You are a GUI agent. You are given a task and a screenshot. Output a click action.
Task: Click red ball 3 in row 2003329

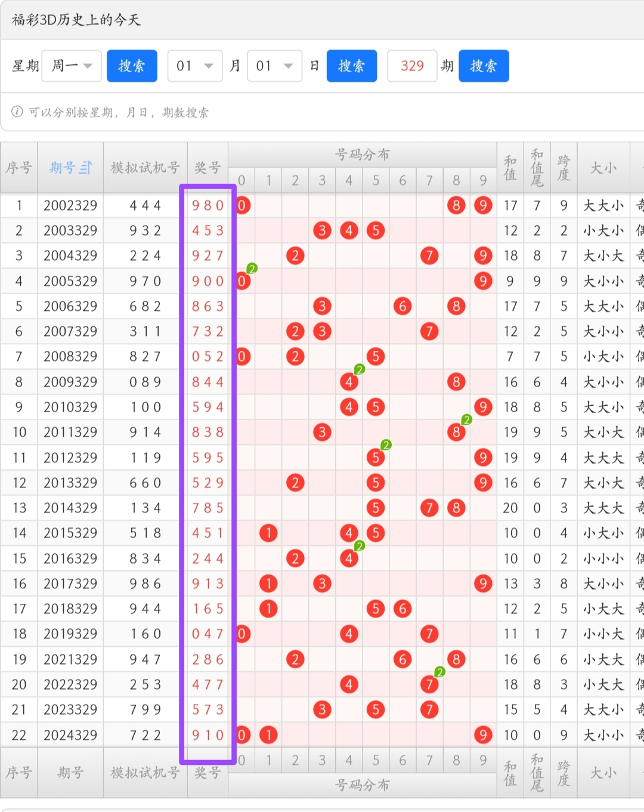pyautogui.click(x=322, y=230)
